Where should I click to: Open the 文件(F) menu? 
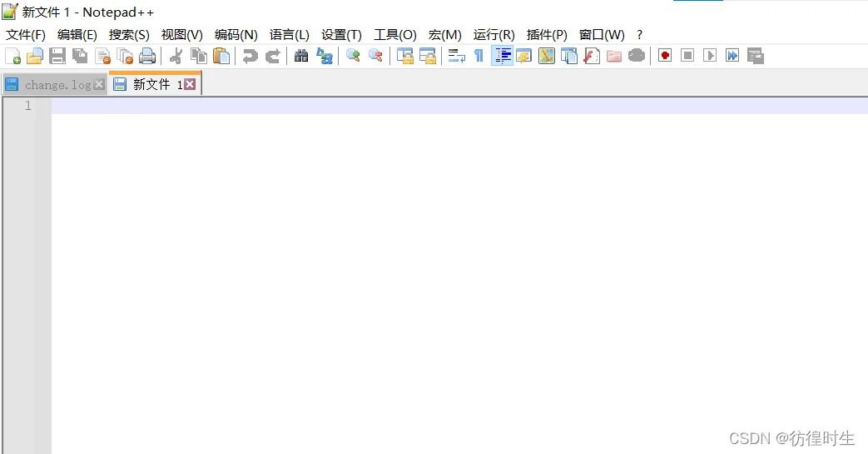[26, 35]
